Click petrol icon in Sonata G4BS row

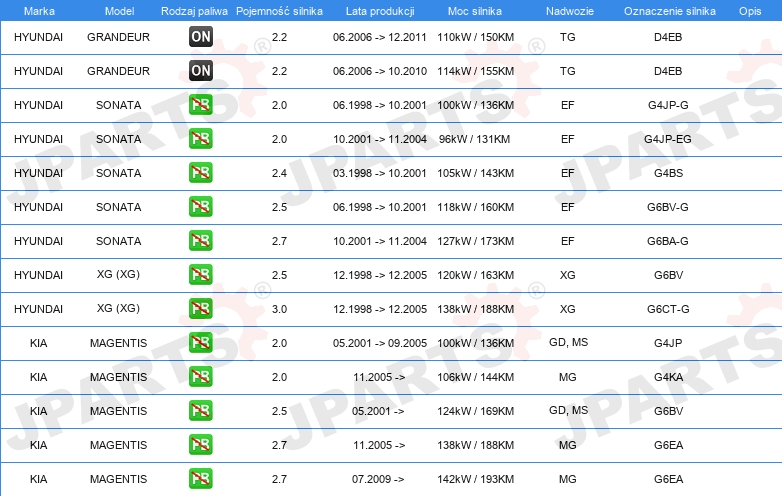coord(201,172)
